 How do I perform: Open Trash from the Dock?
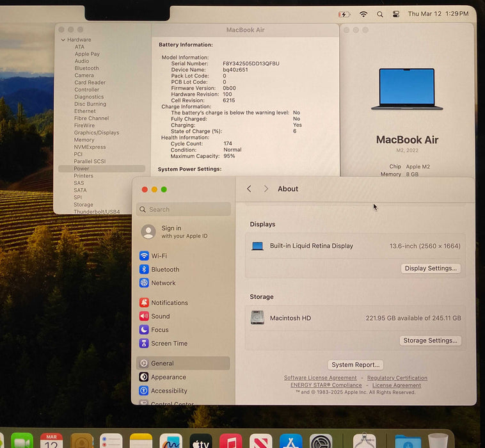(438, 441)
